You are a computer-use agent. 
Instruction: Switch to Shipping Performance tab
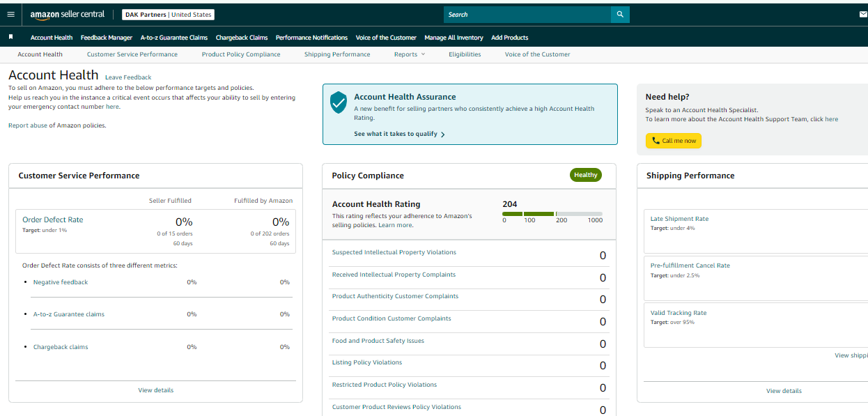point(337,54)
